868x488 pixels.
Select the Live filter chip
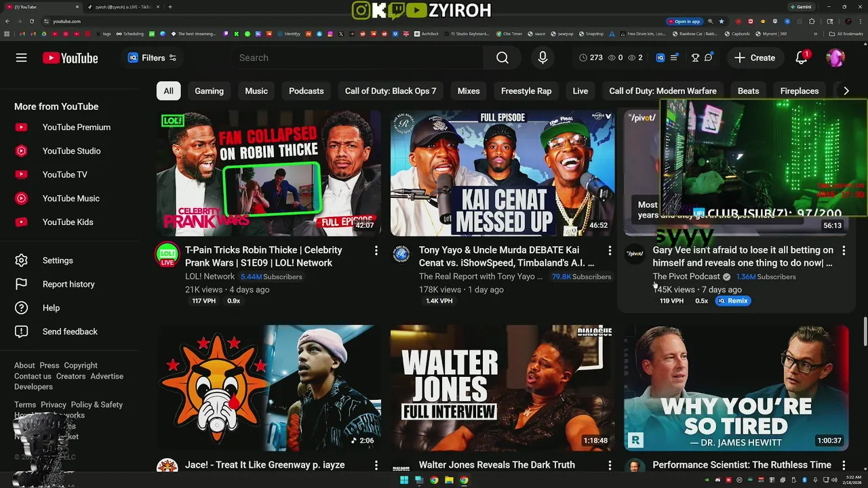[x=580, y=91]
